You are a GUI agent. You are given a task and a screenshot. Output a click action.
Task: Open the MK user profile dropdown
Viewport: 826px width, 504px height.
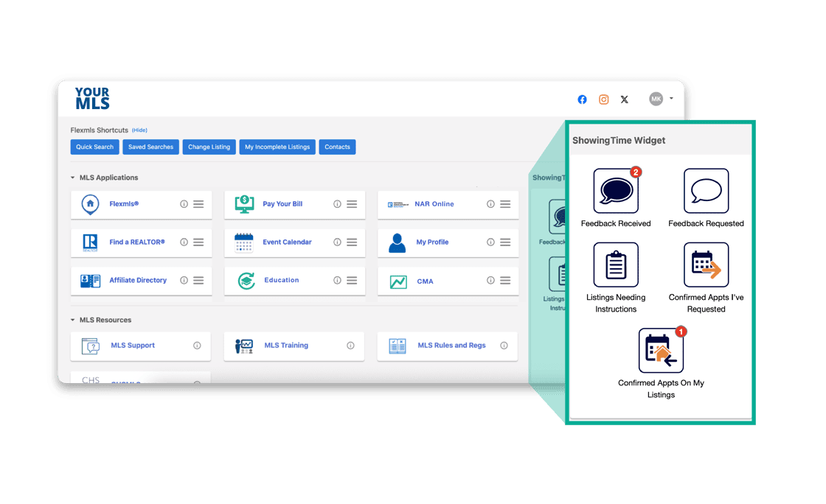660,99
